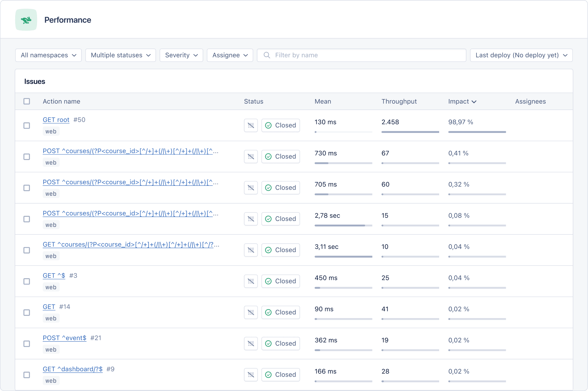Check the checkbox for the 3,11 sec row
This screenshot has height=391, width=588.
coord(27,250)
